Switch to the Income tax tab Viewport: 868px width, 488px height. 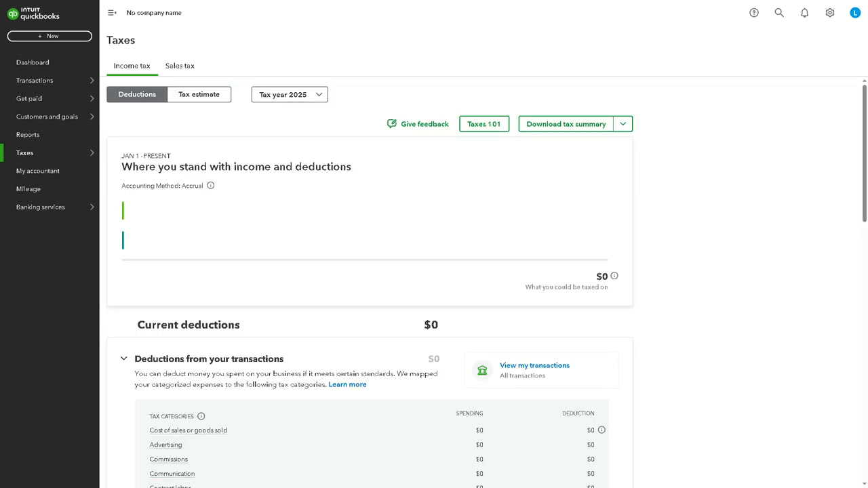(132, 66)
